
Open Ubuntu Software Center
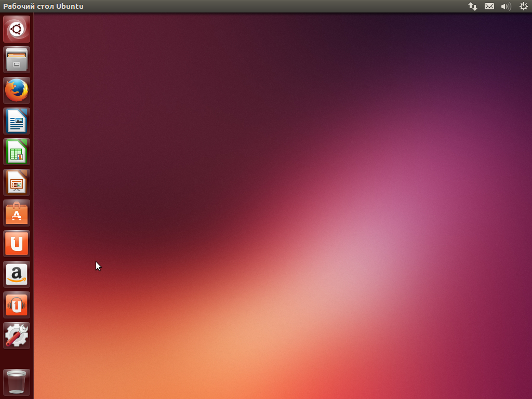pyautogui.click(x=17, y=213)
